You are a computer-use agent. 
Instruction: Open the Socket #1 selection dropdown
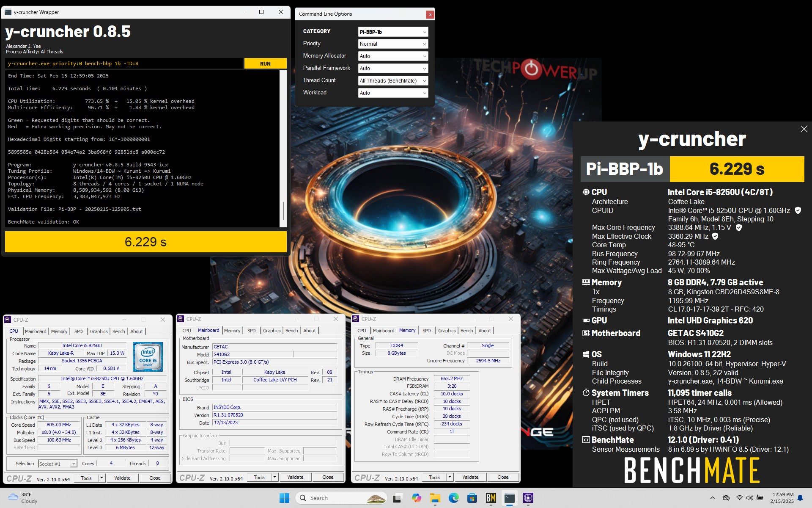click(58, 464)
